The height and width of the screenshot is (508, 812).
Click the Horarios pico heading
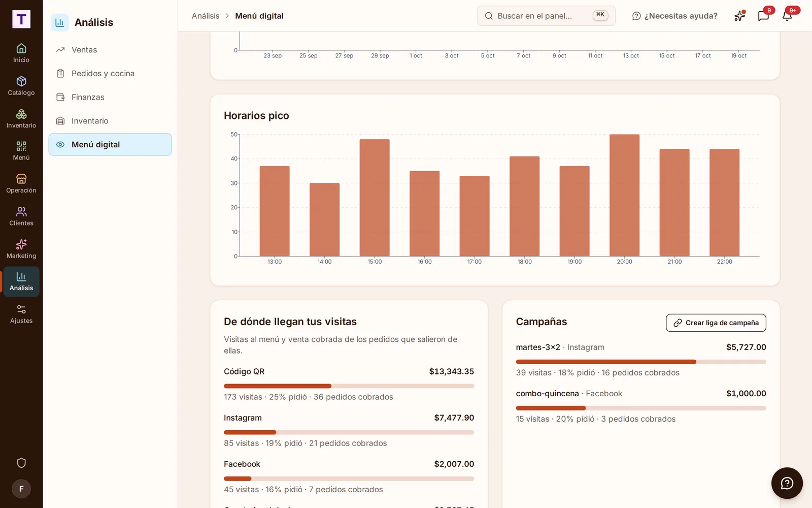click(256, 116)
